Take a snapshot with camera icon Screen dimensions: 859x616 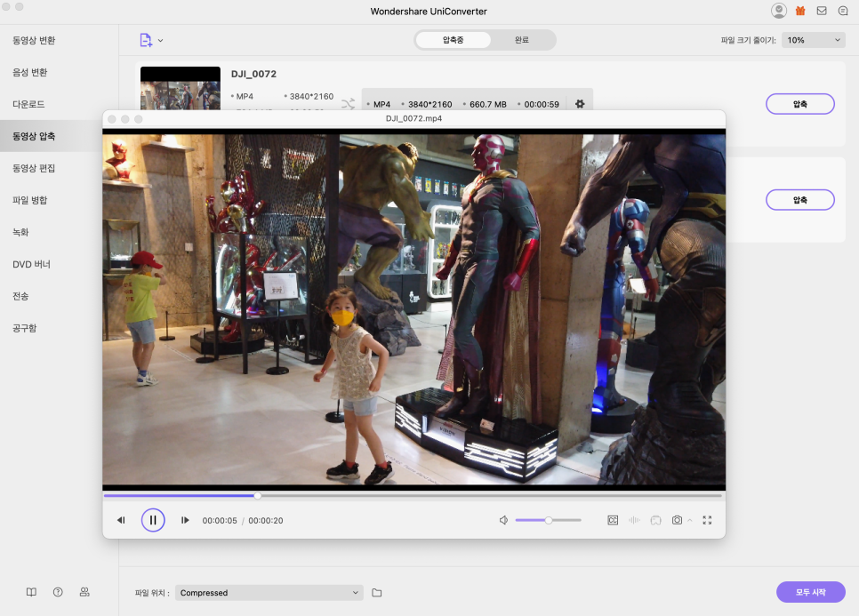(677, 520)
